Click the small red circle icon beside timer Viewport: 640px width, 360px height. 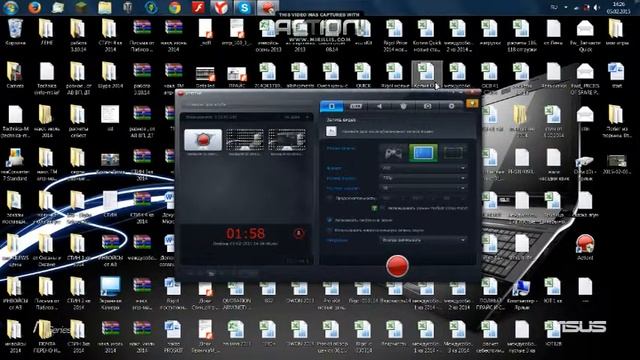[x=299, y=233]
